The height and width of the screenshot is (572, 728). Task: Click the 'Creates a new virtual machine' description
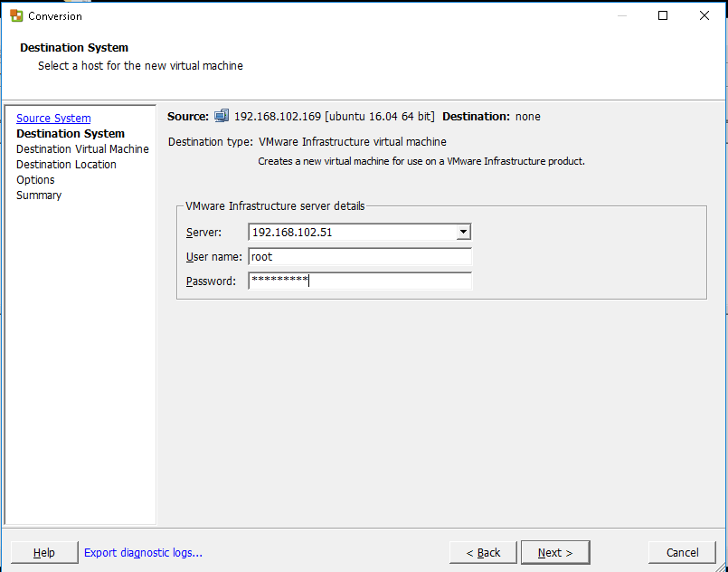[421, 162]
